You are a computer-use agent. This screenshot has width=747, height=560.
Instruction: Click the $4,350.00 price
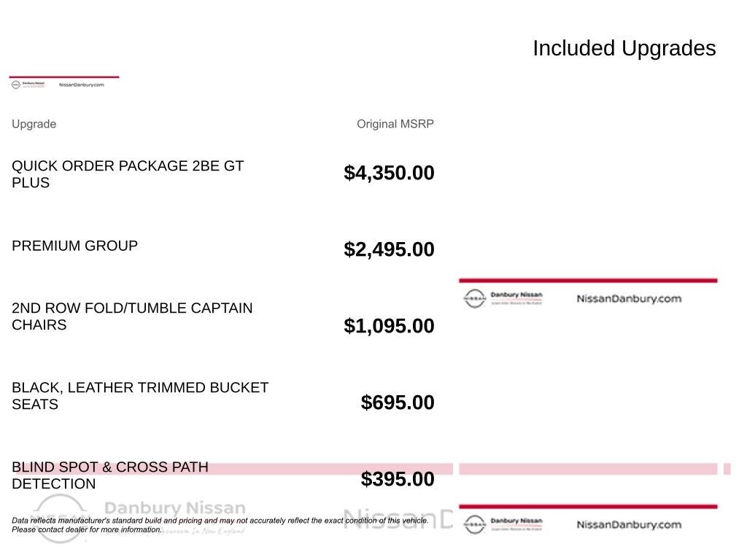(389, 173)
